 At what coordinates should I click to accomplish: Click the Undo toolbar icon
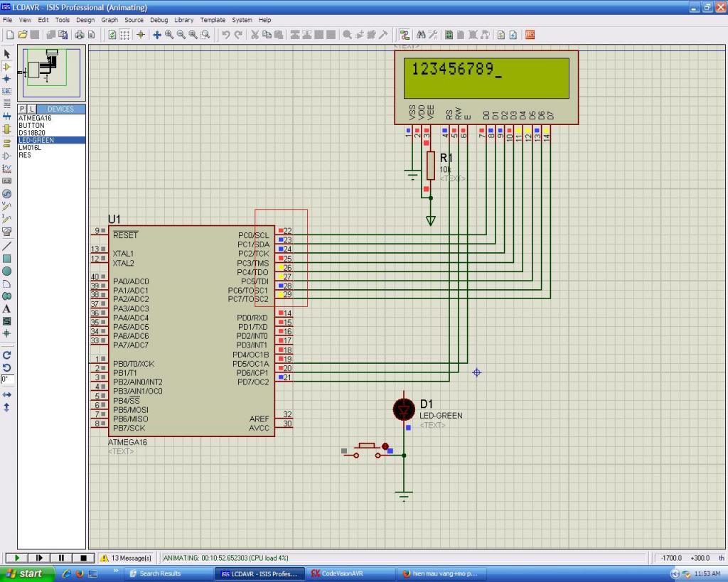225,34
